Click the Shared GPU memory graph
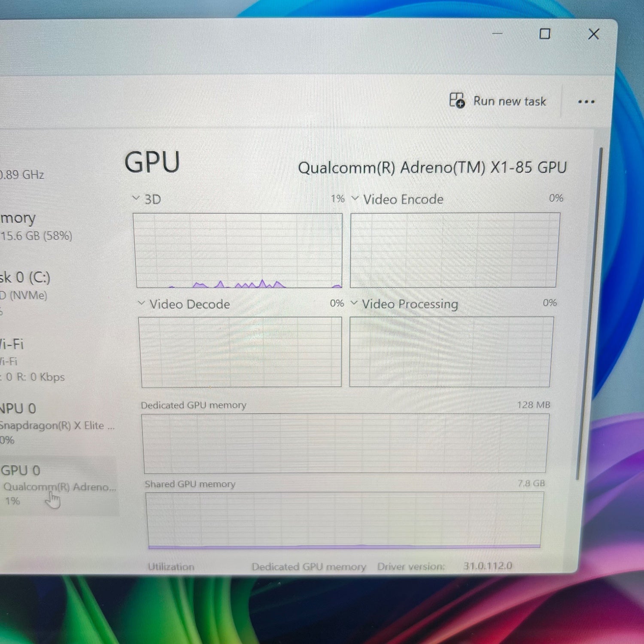The image size is (644, 644). click(x=344, y=519)
